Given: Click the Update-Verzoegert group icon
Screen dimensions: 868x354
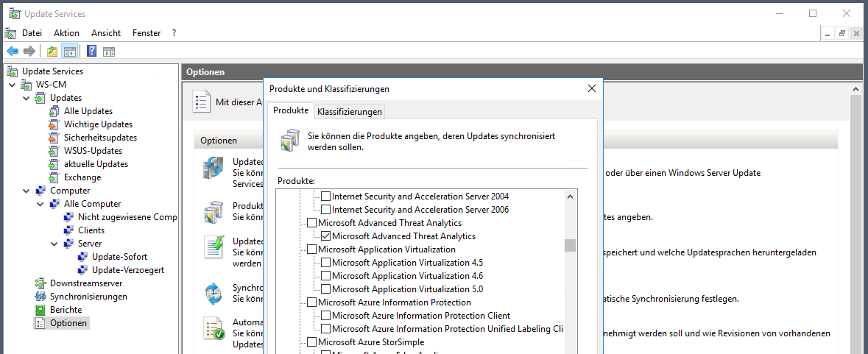Looking at the screenshot, I should point(82,270).
